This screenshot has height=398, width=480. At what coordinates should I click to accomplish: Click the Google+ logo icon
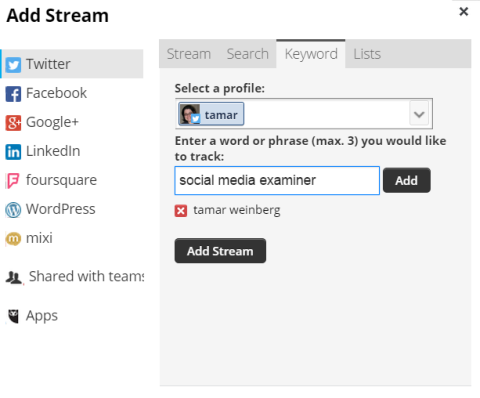pos(13,123)
